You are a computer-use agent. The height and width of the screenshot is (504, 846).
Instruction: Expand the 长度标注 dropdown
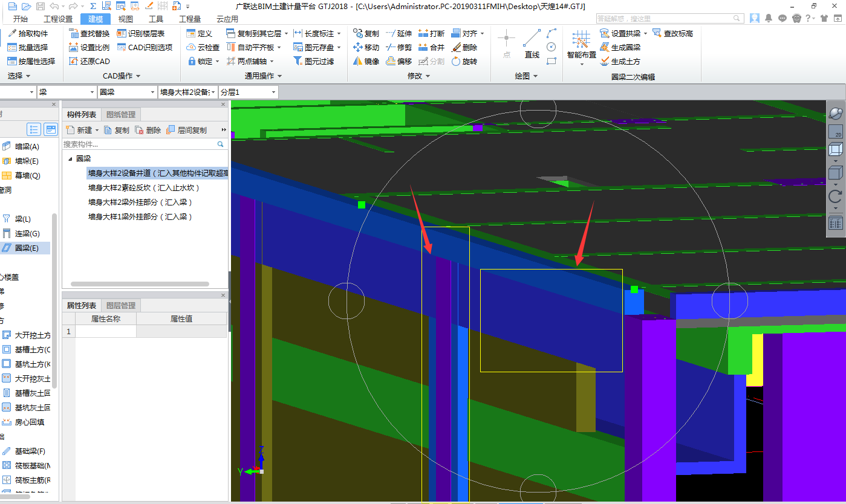click(339, 33)
